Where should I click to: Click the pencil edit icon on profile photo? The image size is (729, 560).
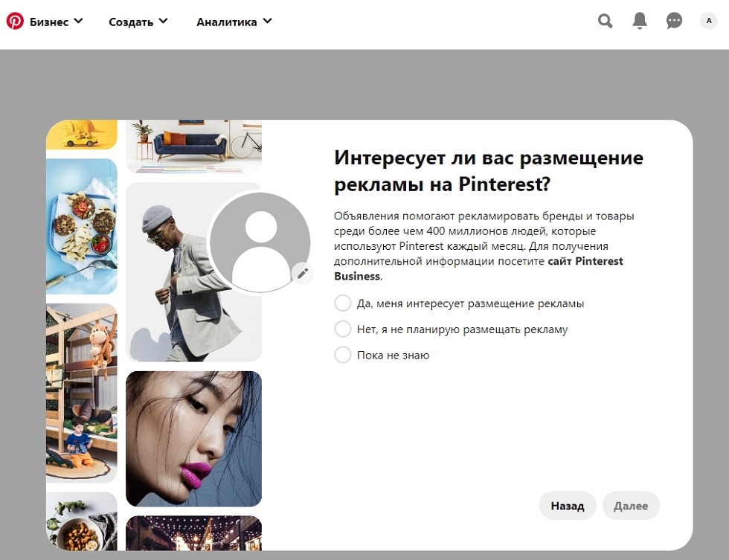[302, 273]
